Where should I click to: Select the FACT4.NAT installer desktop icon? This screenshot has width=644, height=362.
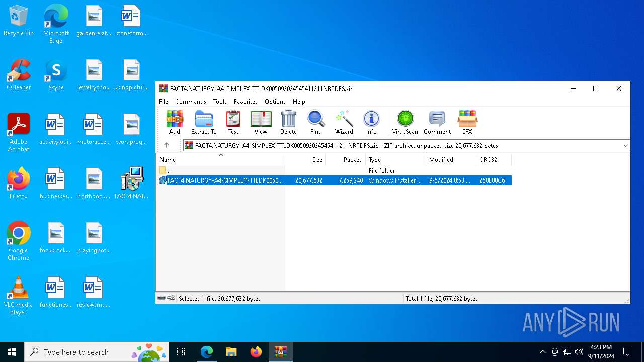(x=131, y=184)
